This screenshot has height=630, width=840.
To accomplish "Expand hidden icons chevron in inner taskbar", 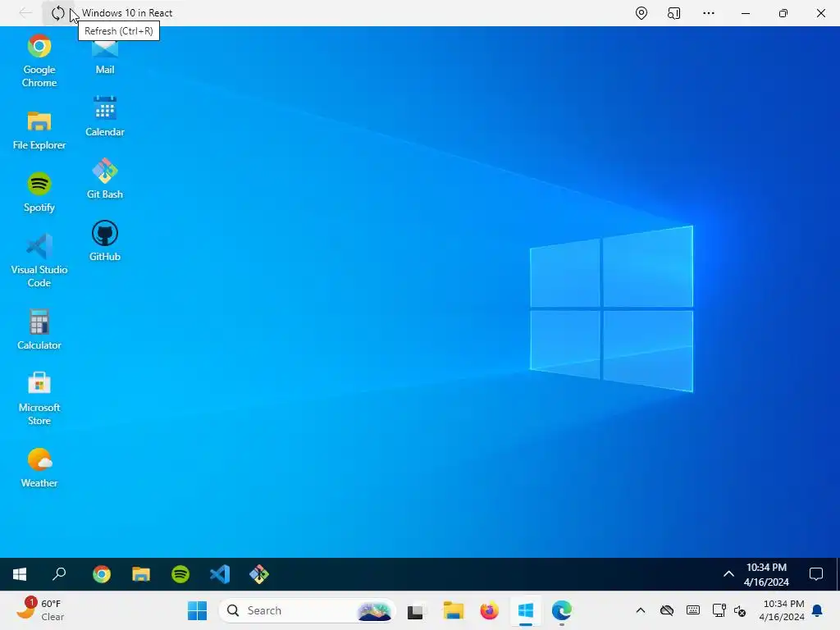I will pos(728,574).
